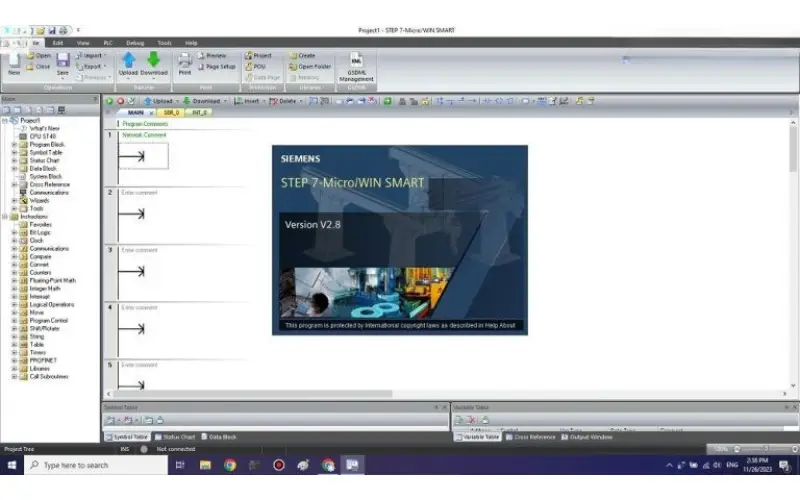This screenshot has height=500, width=800.
Task: Select What's New in project tree
Action: tap(44, 129)
